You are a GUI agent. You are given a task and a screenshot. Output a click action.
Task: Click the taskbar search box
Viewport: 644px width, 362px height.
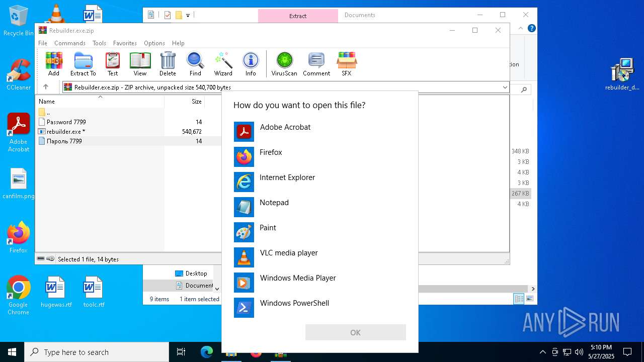97,352
